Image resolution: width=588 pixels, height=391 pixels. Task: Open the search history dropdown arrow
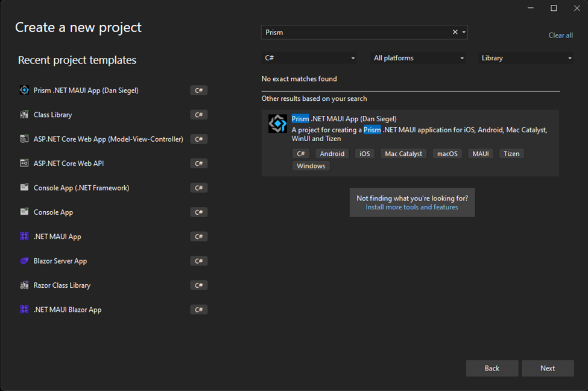pos(464,32)
